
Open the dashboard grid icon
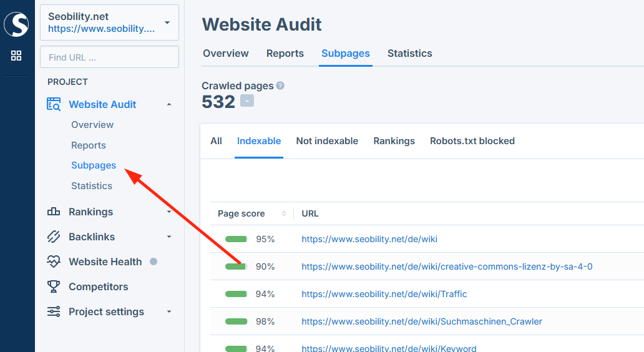click(x=16, y=56)
